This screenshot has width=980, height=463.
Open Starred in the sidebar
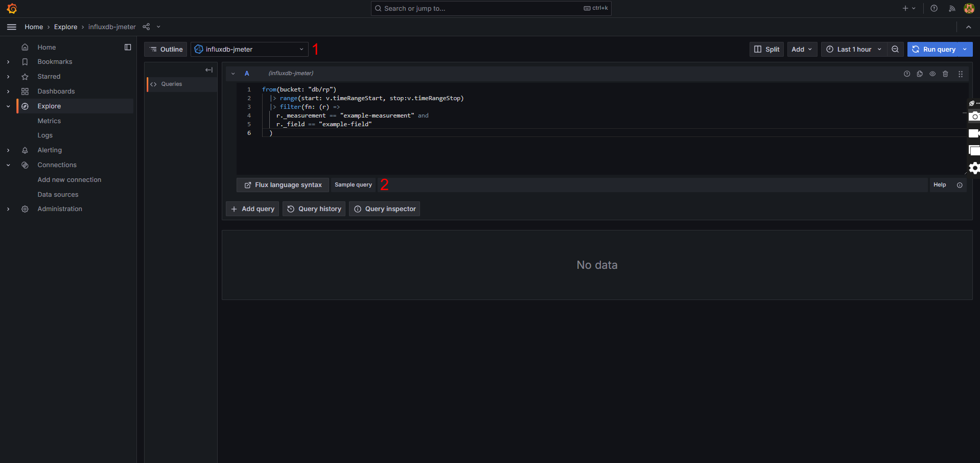[49, 77]
